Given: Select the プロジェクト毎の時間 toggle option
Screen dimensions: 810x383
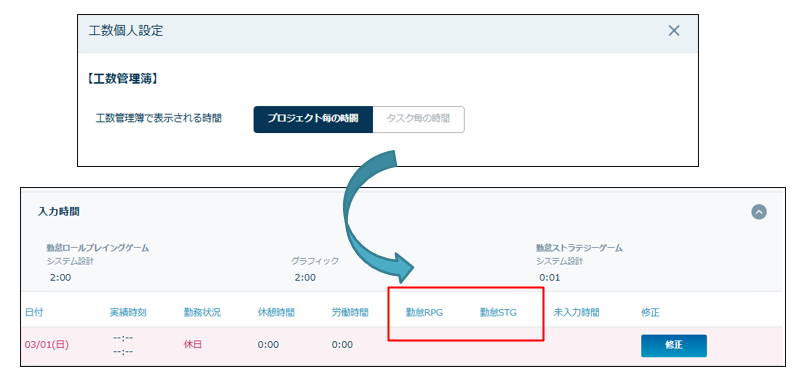Looking at the screenshot, I should tap(313, 119).
